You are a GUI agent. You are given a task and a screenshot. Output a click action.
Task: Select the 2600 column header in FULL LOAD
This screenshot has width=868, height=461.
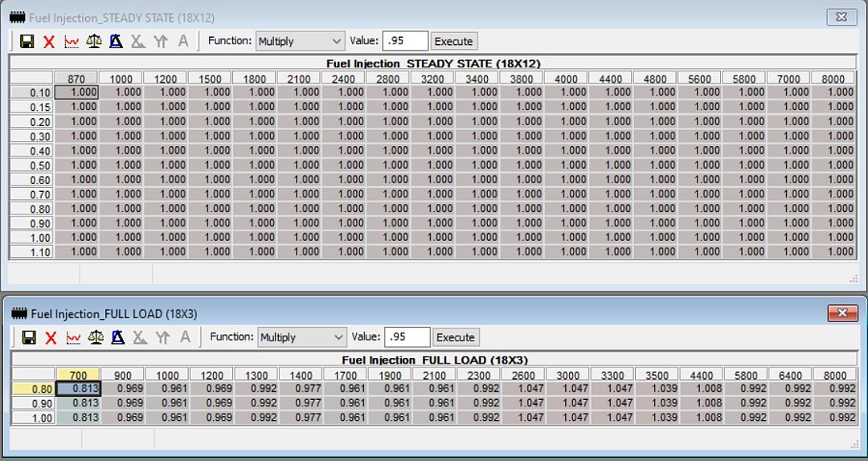point(524,375)
